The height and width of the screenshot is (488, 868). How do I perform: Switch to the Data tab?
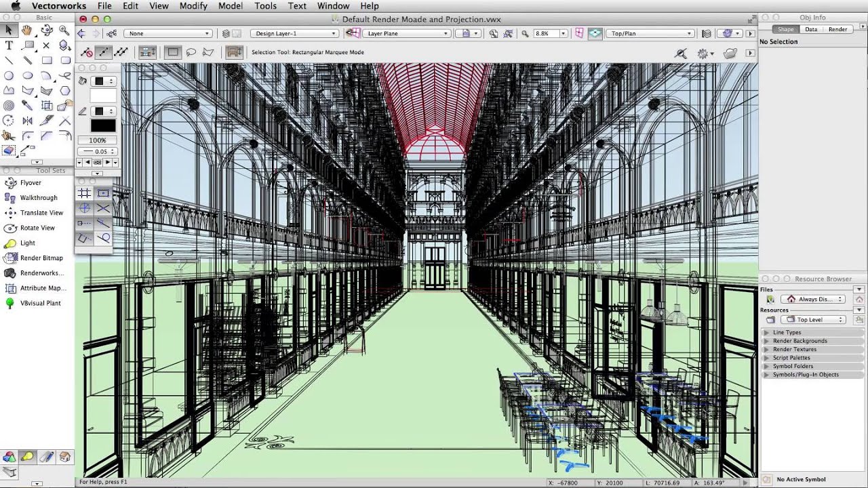[x=811, y=29]
